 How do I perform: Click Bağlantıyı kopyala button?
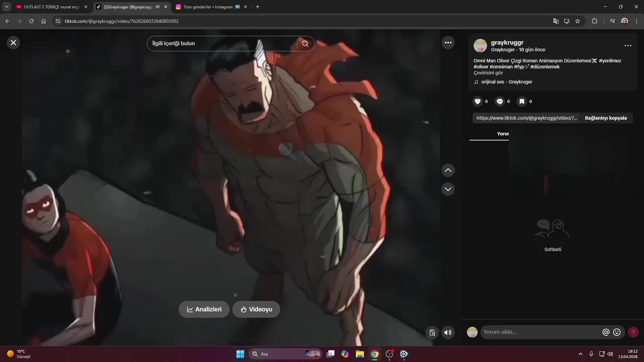606,118
